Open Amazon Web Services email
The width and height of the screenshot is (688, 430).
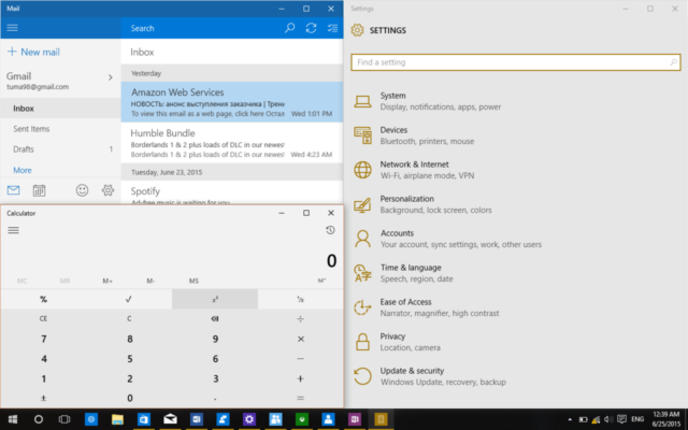(232, 102)
